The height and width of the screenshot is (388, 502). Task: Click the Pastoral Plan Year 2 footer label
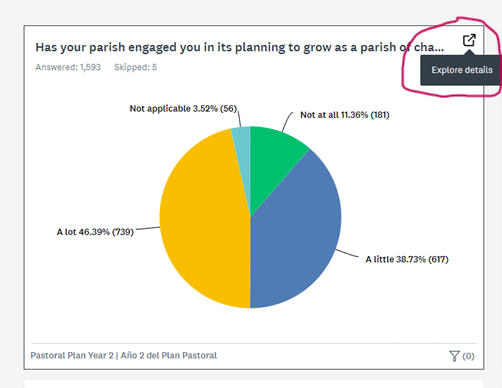tap(72, 355)
